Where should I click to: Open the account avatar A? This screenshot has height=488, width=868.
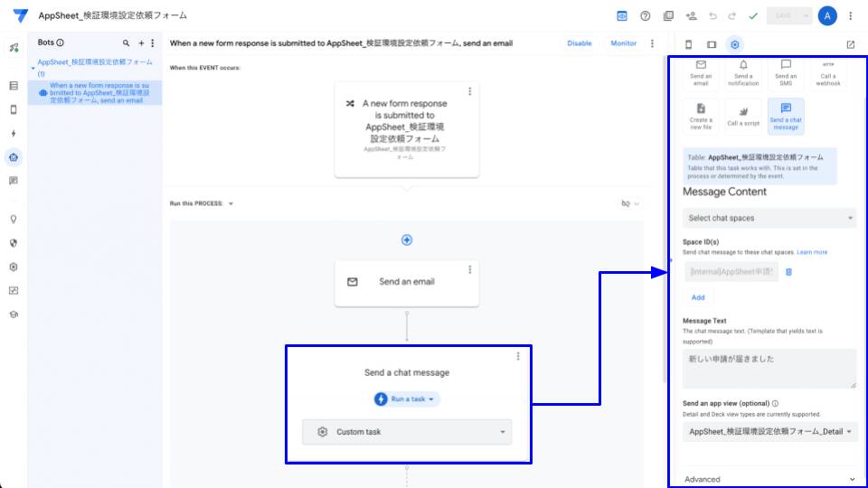coord(827,16)
